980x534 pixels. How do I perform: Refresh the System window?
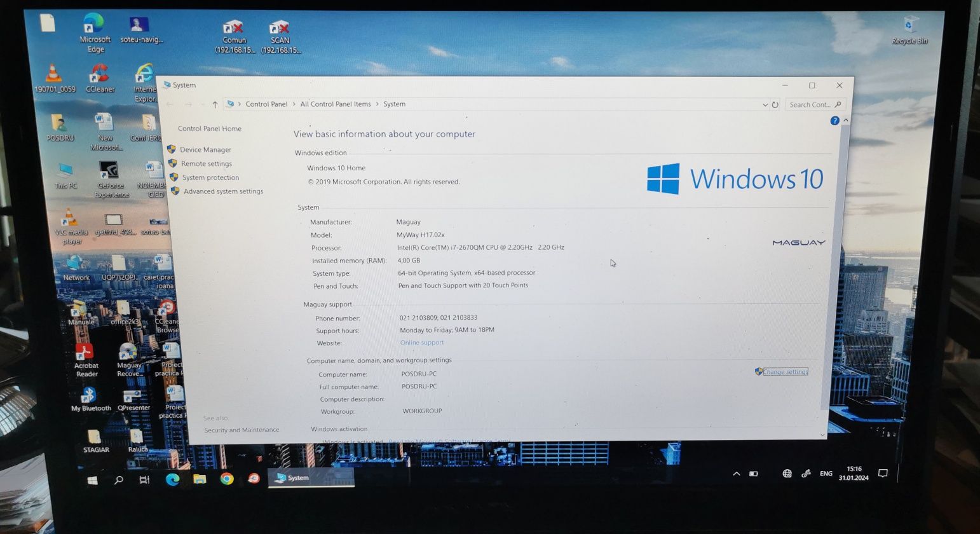pos(775,105)
